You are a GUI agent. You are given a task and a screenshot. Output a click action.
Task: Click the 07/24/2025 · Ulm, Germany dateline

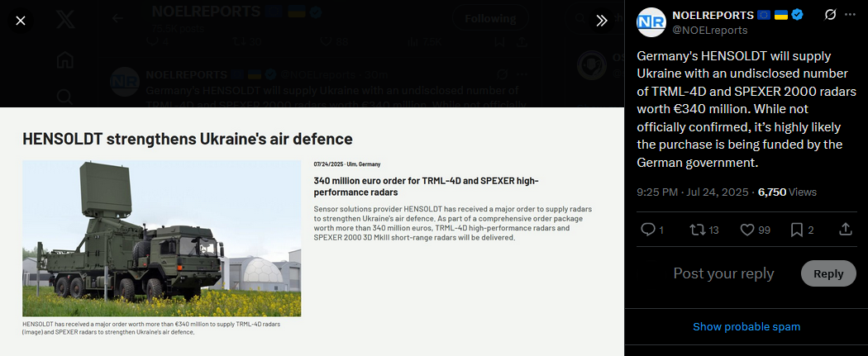coord(347,164)
